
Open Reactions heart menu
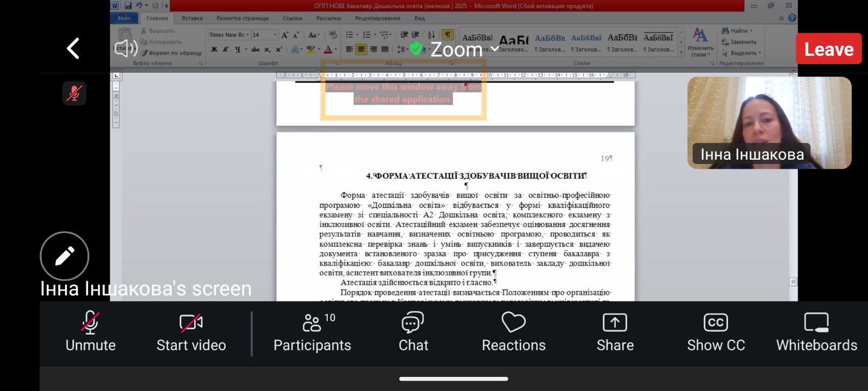coord(513,332)
